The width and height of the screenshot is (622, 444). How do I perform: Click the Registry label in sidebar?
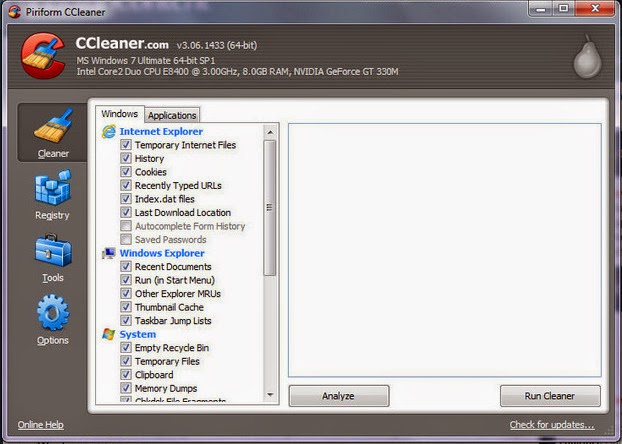pyautogui.click(x=52, y=215)
